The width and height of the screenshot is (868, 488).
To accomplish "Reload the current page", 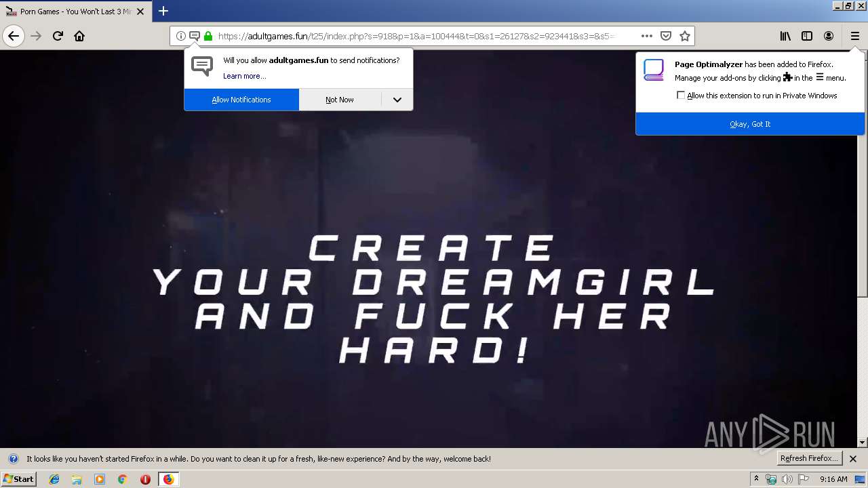I will 58,36.
